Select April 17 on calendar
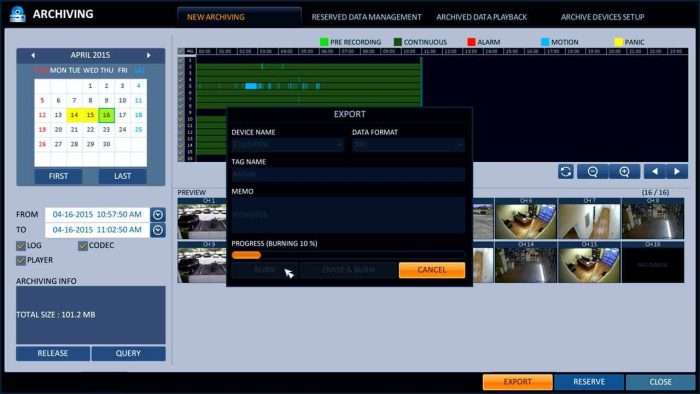This screenshot has width=700, height=394. pos(122,115)
